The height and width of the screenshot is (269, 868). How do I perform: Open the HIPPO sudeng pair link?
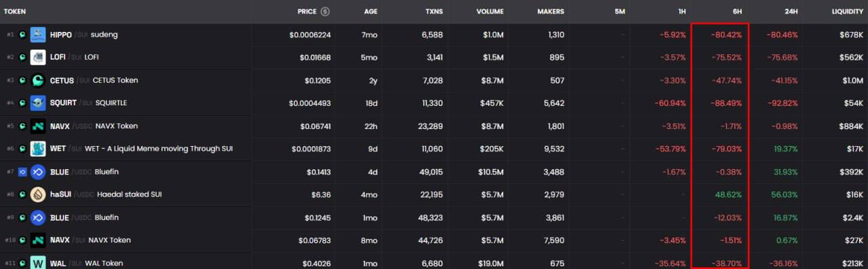[434, 35]
